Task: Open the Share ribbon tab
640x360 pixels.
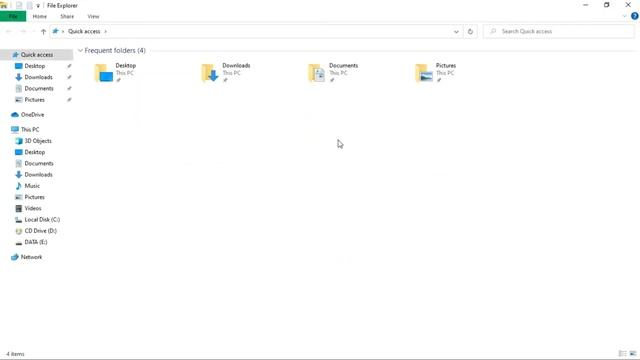Action: pos(67,16)
